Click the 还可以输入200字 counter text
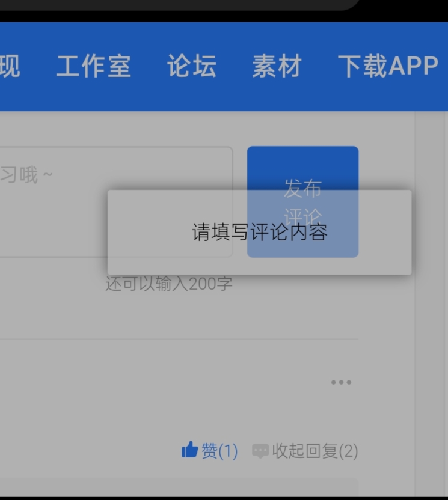 169,284
